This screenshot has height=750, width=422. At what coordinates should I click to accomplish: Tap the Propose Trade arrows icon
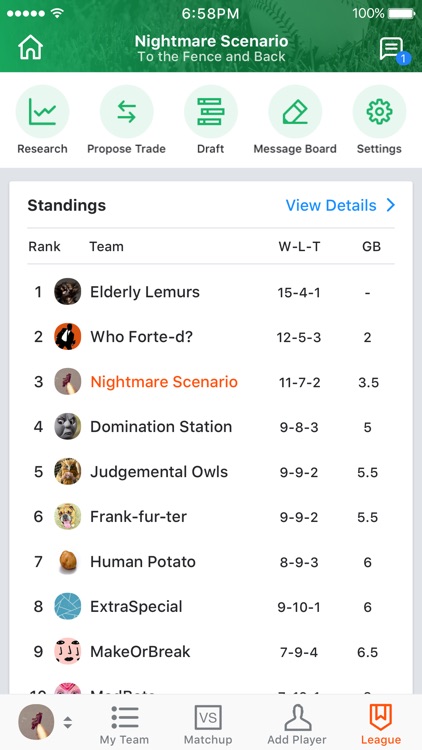(x=127, y=111)
